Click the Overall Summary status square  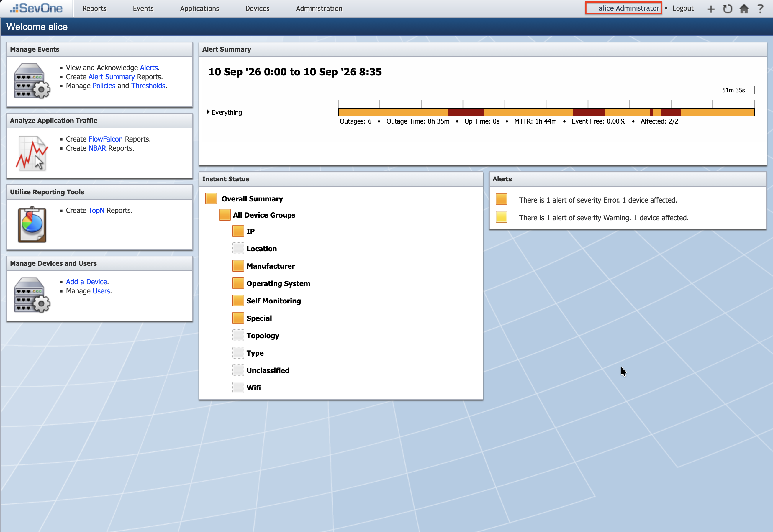pyautogui.click(x=211, y=198)
